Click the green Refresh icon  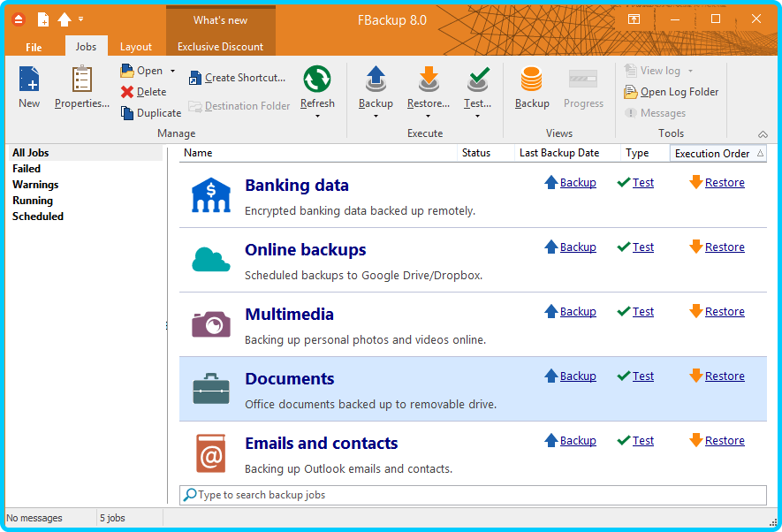(x=316, y=80)
